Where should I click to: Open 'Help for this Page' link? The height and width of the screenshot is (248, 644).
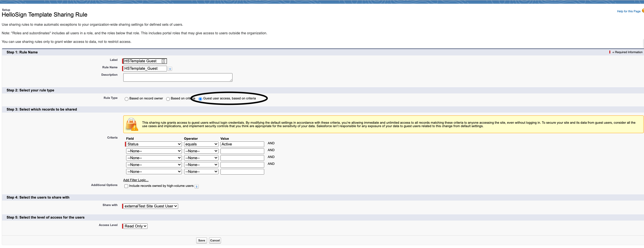pyautogui.click(x=629, y=11)
